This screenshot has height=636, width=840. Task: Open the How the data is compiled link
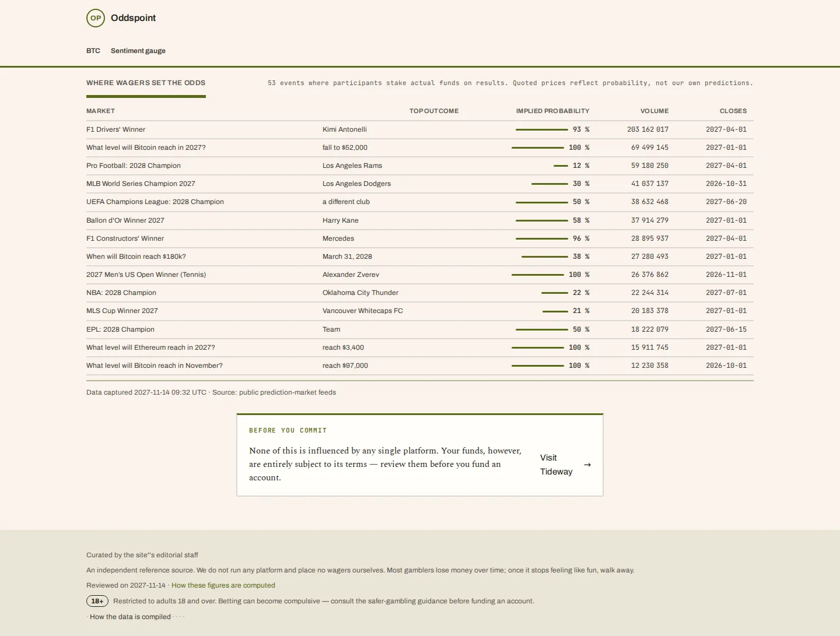click(x=130, y=617)
